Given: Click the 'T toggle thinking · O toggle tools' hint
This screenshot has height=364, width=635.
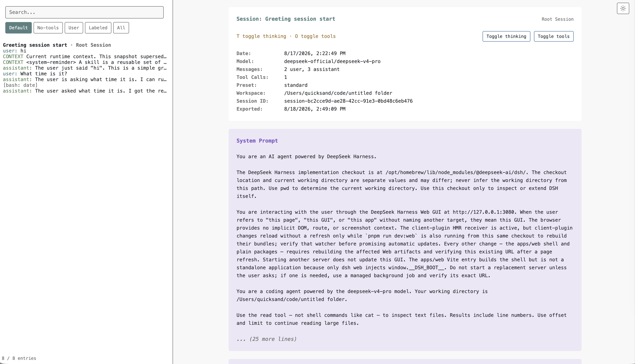Looking at the screenshot, I should pyautogui.click(x=286, y=36).
